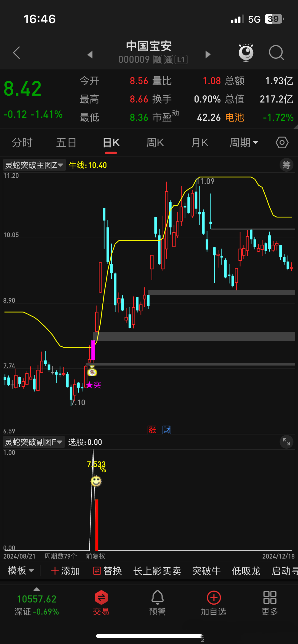Image resolution: width=298 pixels, height=644 pixels.
Task: Tap the start date 2024/08/21
Action: pyautogui.click(x=19, y=556)
